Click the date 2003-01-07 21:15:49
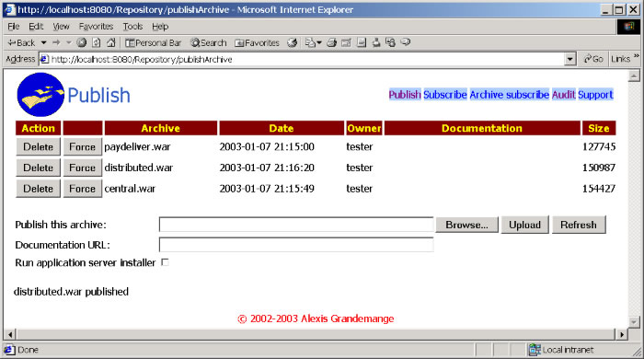Viewport: 644px width, 359px height. tap(267, 189)
